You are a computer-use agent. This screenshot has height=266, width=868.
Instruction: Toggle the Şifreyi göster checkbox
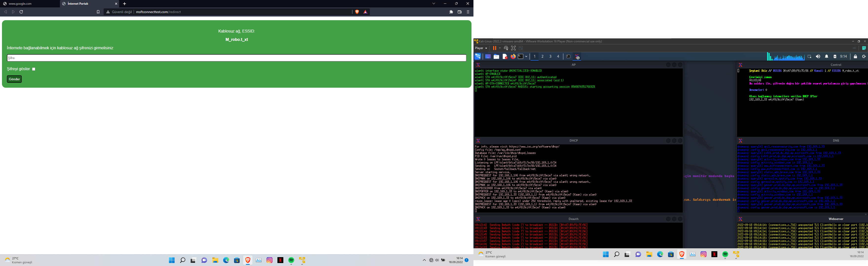(x=34, y=69)
